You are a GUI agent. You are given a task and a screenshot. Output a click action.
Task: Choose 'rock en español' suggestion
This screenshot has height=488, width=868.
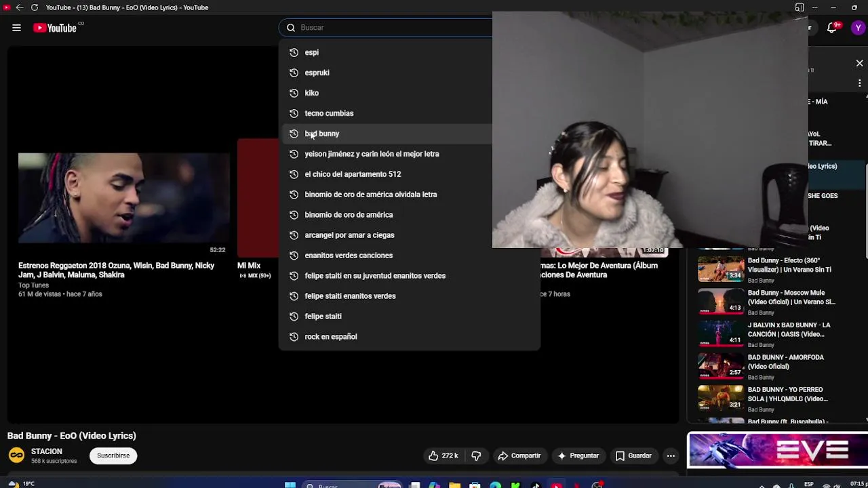coord(409,337)
